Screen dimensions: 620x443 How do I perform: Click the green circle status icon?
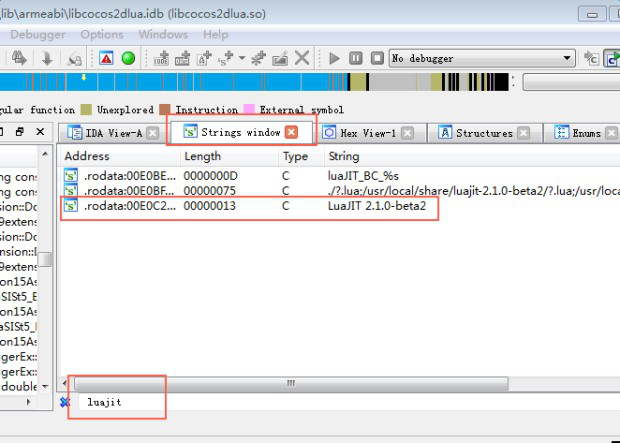(128, 59)
